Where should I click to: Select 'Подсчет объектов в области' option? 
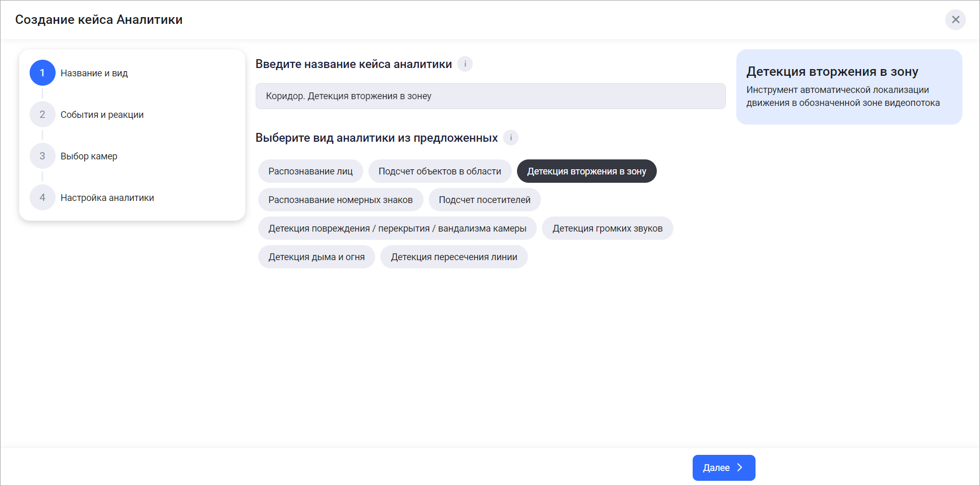click(x=440, y=171)
